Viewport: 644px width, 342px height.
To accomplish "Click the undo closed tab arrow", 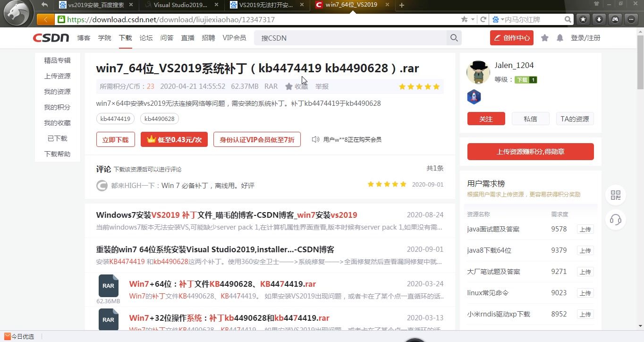I will point(45,5).
